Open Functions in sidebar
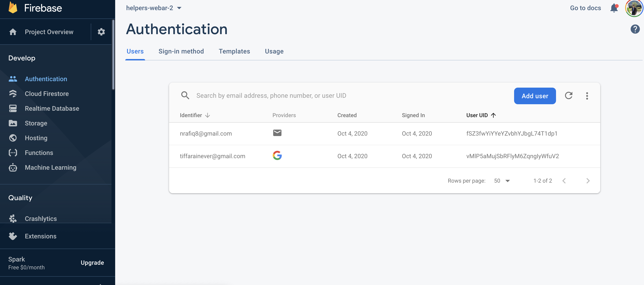 (39, 153)
